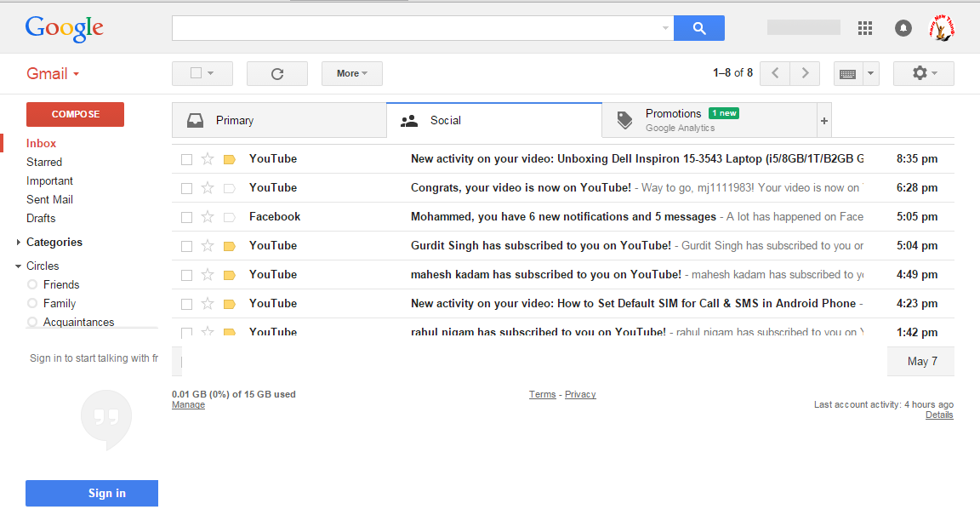
Task: Switch to the Promotions tab
Action: coord(709,121)
